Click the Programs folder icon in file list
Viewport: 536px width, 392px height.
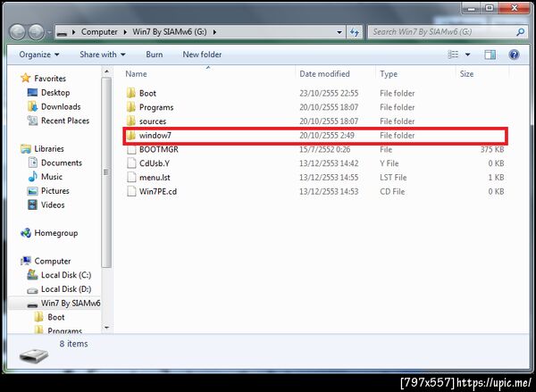pos(131,107)
